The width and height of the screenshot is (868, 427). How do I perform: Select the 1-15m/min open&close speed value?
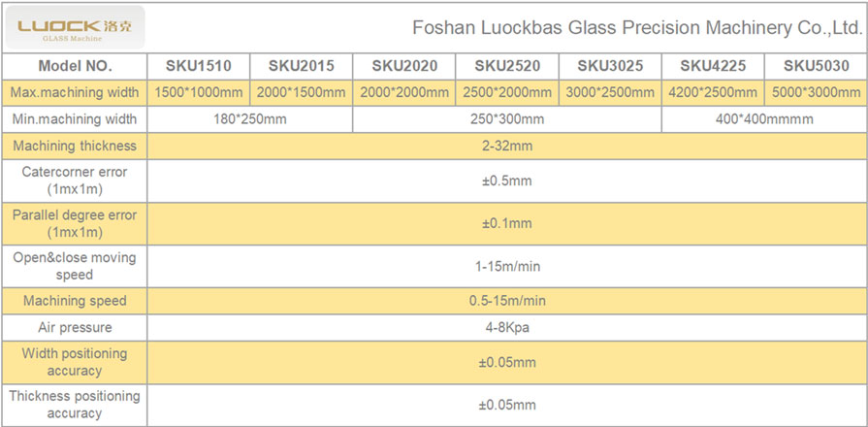click(x=507, y=267)
